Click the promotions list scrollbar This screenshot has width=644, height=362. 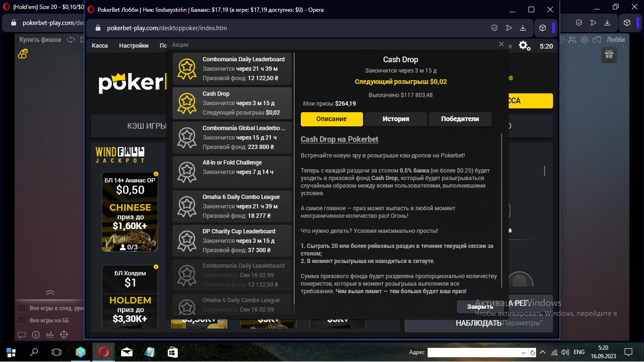coord(295,179)
